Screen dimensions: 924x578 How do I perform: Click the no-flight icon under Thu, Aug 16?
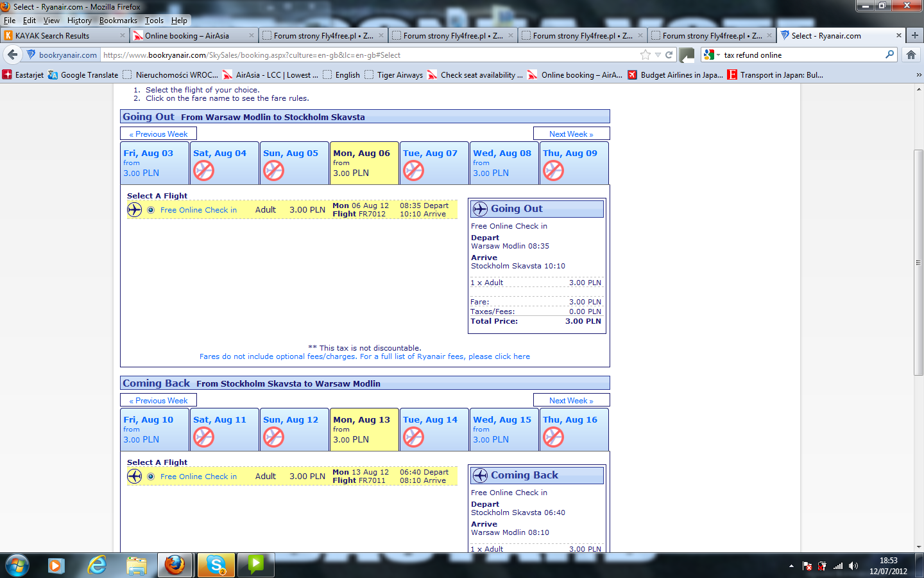pyautogui.click(x=553, y=437)
